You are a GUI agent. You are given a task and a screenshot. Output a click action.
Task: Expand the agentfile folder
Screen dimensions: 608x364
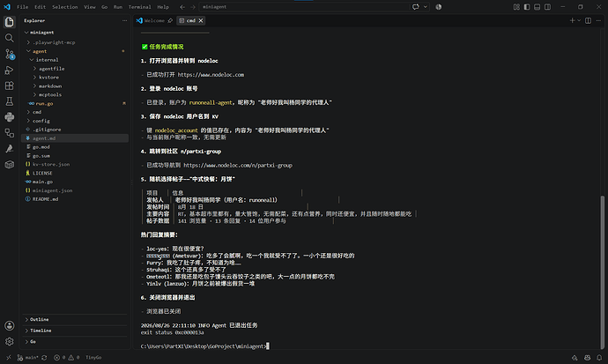click(34, 69)
